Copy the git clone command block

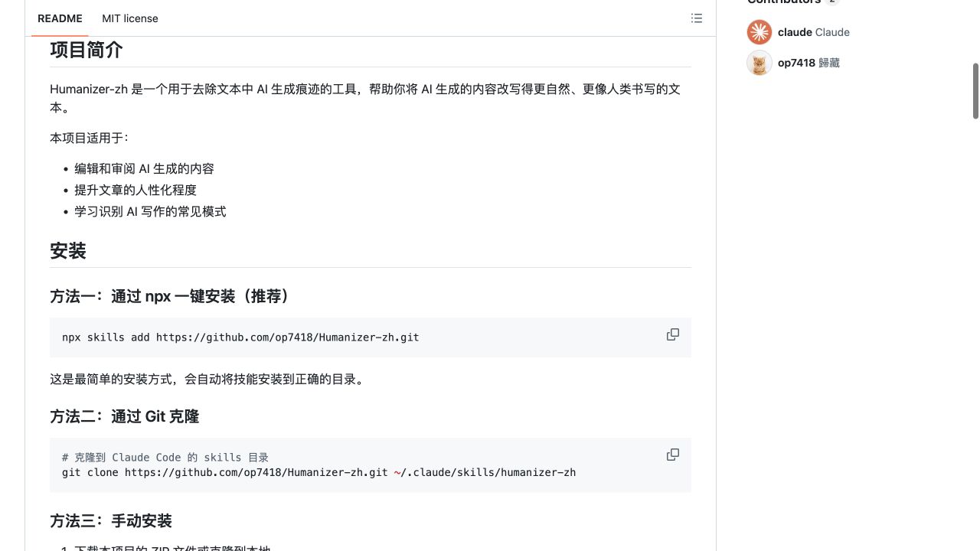click(x=672, y=455)
